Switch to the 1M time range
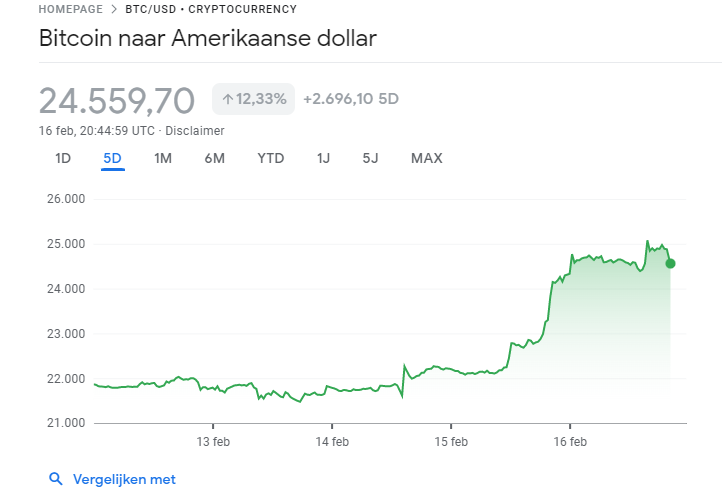 (x=163, y=158)
